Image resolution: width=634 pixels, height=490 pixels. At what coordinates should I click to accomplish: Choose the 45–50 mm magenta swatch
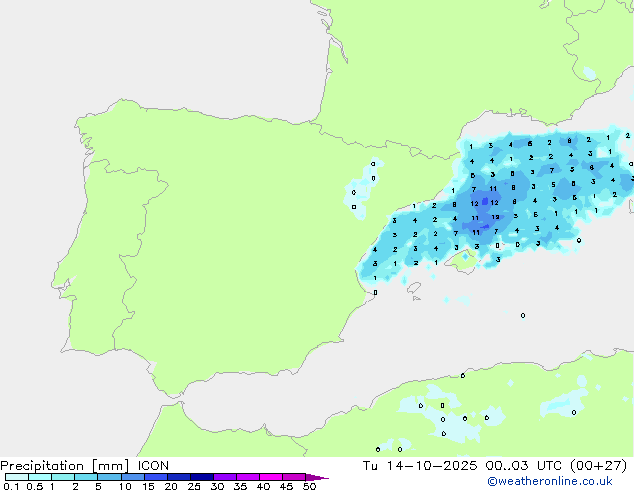[296, 478]
